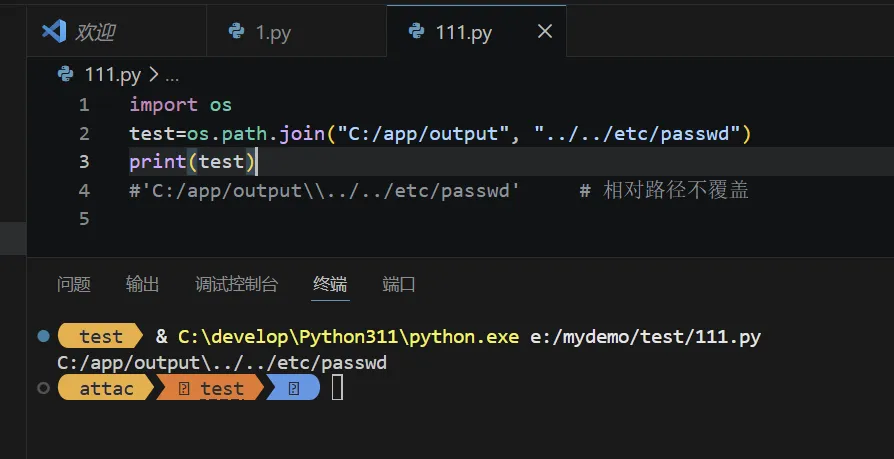Open the 问题 problems panel tab
Screen dimensions: 894x459
(x=74, y=284)
